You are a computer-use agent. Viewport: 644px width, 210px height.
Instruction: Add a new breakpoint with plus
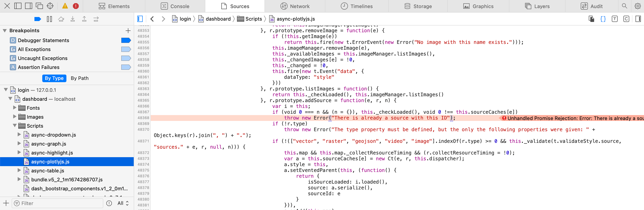point(128,30)
